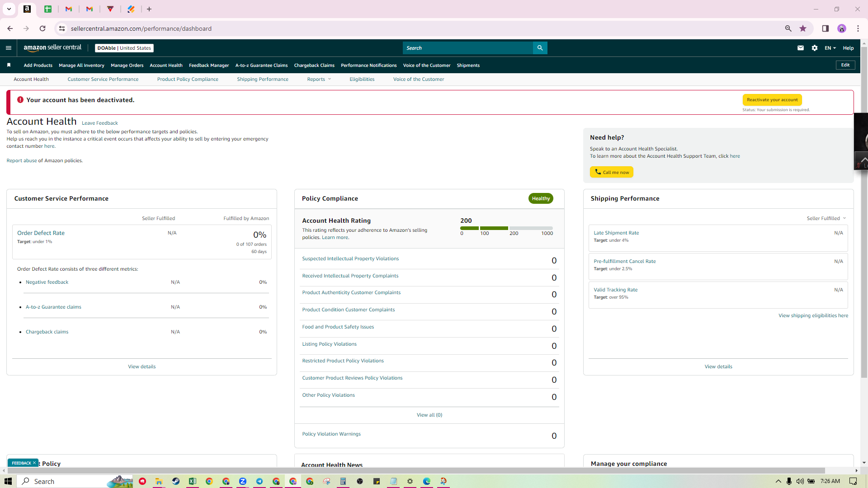The width and height of the screenshot is (868, 488).
Task: Open the Seller Central settings gear
Action: pyautogui.click(x=815, y=48)
